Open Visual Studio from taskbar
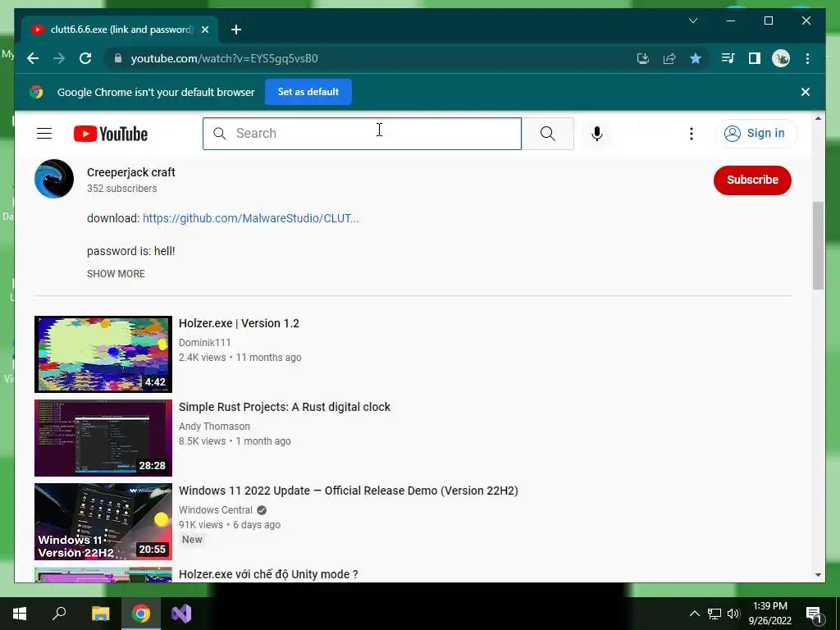 pos(181,614)
